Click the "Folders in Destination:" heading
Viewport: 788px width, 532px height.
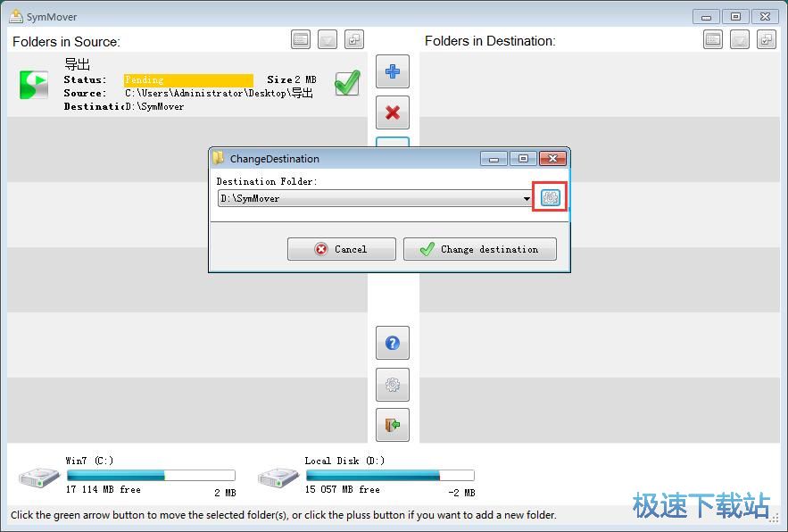coord(490,41)
